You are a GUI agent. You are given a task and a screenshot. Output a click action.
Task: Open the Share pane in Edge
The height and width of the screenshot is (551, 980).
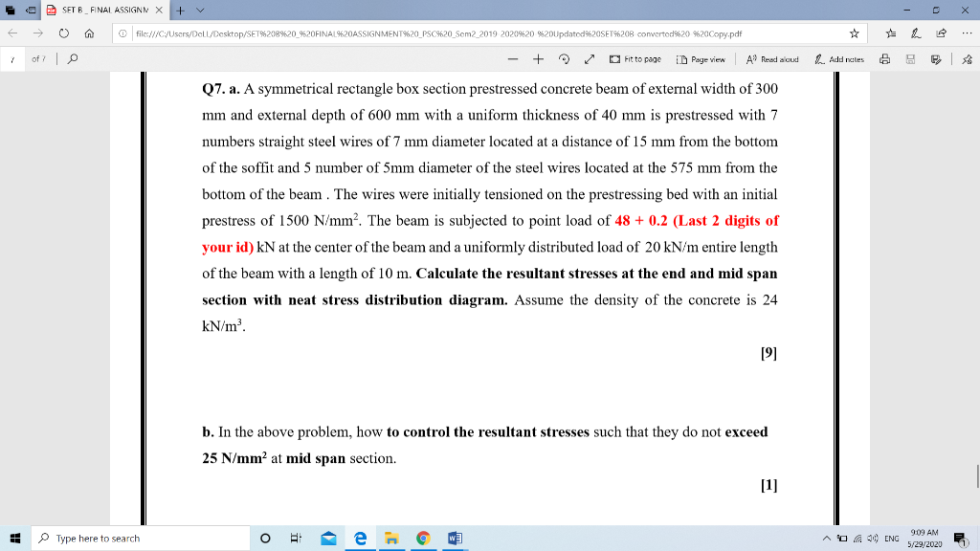click(x=942, y=33)
